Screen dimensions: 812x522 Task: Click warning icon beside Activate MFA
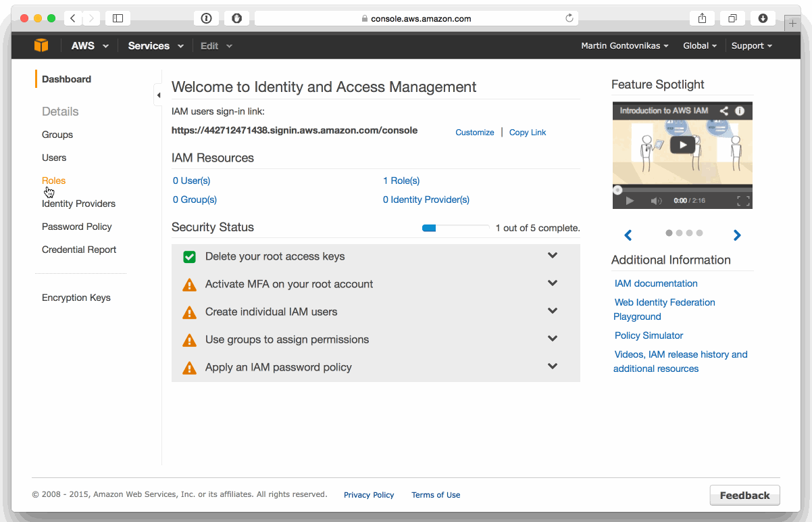tap(190, 285)
